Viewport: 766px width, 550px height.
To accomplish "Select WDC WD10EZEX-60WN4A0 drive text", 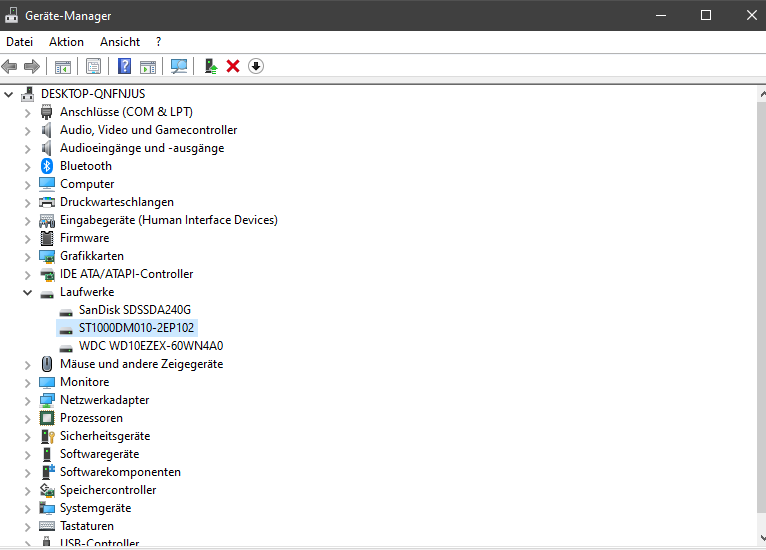I will click(x=151, y=346).
